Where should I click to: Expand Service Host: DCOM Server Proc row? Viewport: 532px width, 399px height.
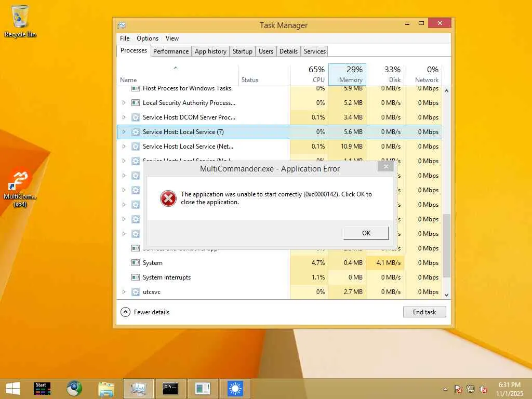click(x=124, y=117)
